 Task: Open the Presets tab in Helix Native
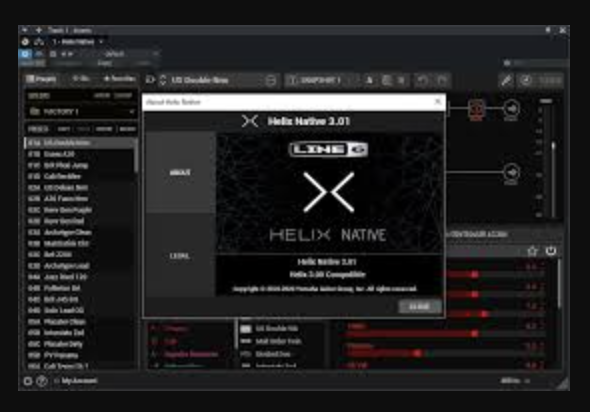pyautogui.click(x=41, y=79)
